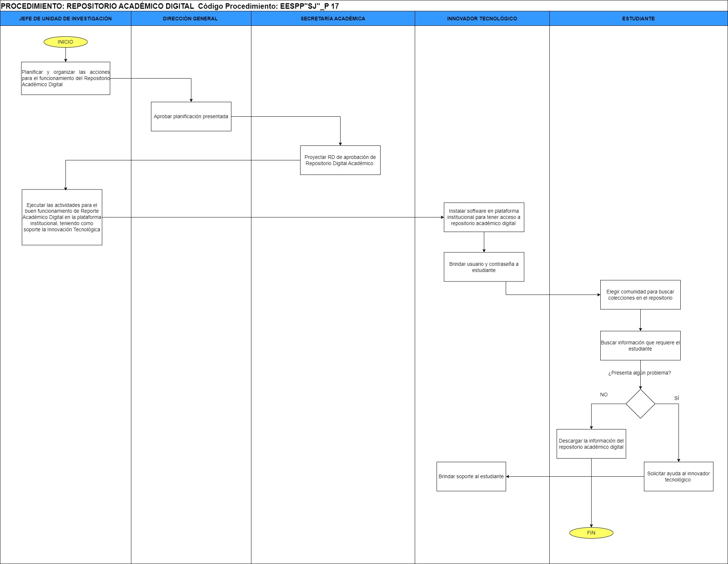Select 'Elegir comunidad para buscar colecciones' box
Viewport: 728px width, 564px height.
[640, 295]
